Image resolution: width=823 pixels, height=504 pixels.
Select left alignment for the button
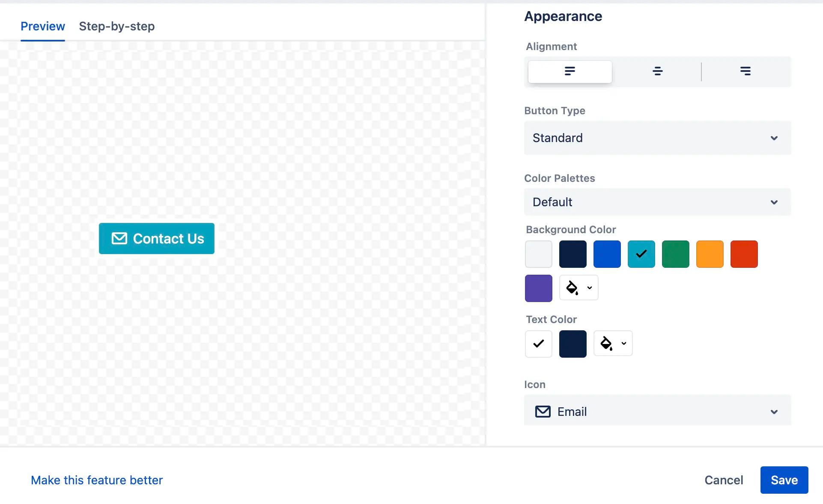pyautogui.click(x=570, y=71)
